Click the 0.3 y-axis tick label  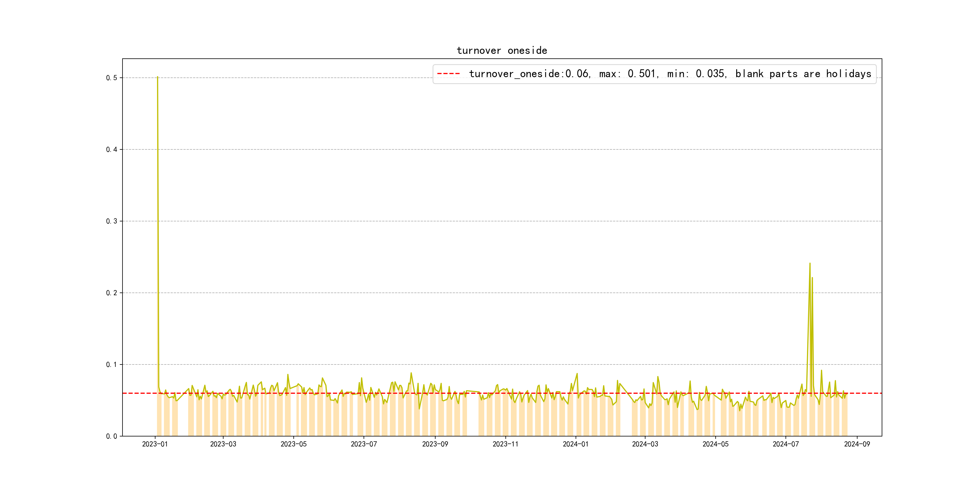point(112,221)
